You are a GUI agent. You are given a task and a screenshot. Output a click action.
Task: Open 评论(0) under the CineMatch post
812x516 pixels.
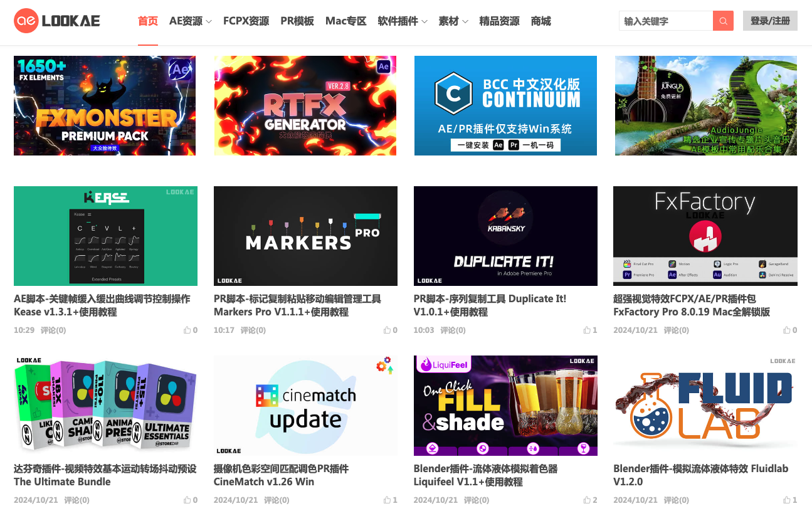pos(277,500)
